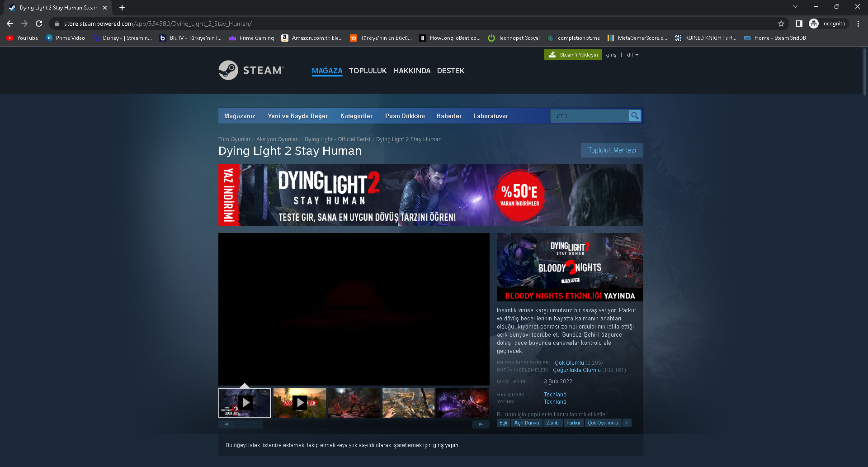Open the MAĞAZA menu
The height and width of the screenshot is (467, 868).
(x=327, y=71)
